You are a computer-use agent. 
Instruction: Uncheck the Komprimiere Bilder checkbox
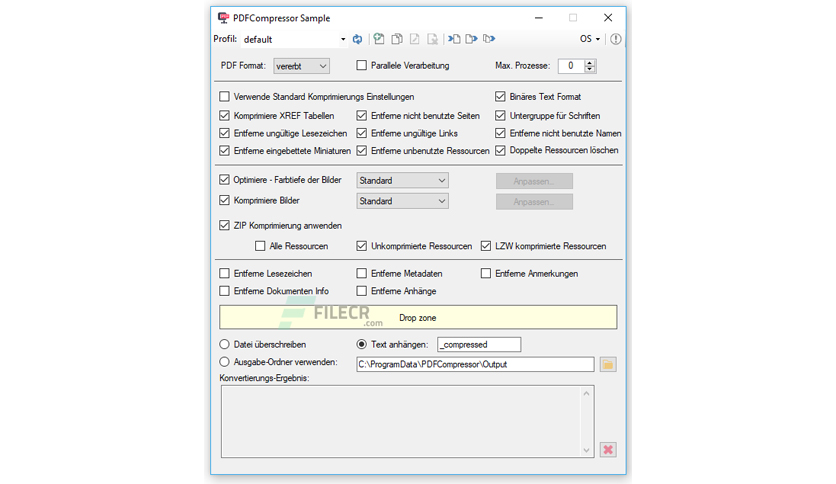tap(224, 200)
